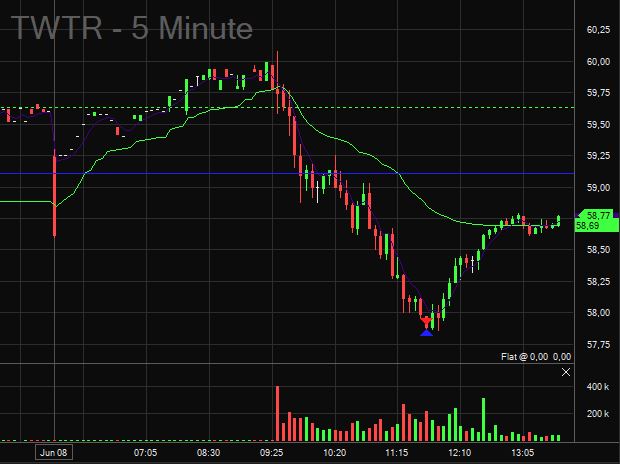Click the 58,77 current price tag
620x464 pixels.
click(x=597, y=216)
